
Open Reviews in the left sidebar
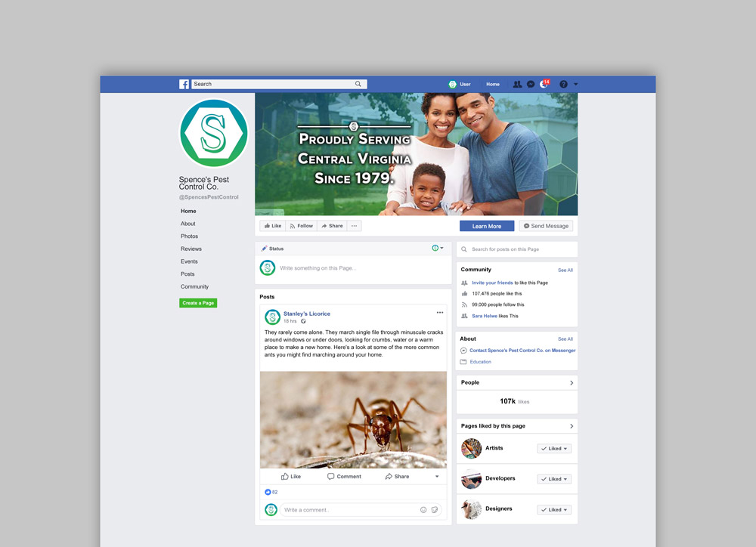click(x=191, y=249)
